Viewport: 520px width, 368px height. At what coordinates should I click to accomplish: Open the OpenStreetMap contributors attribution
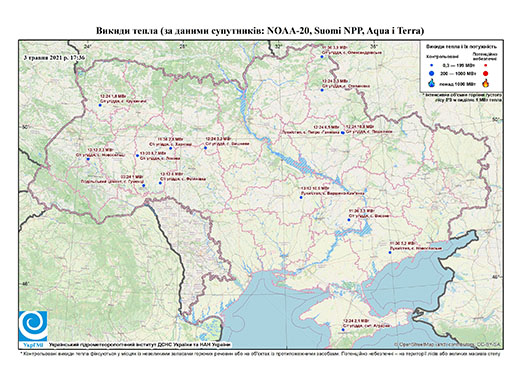(447, 344)
